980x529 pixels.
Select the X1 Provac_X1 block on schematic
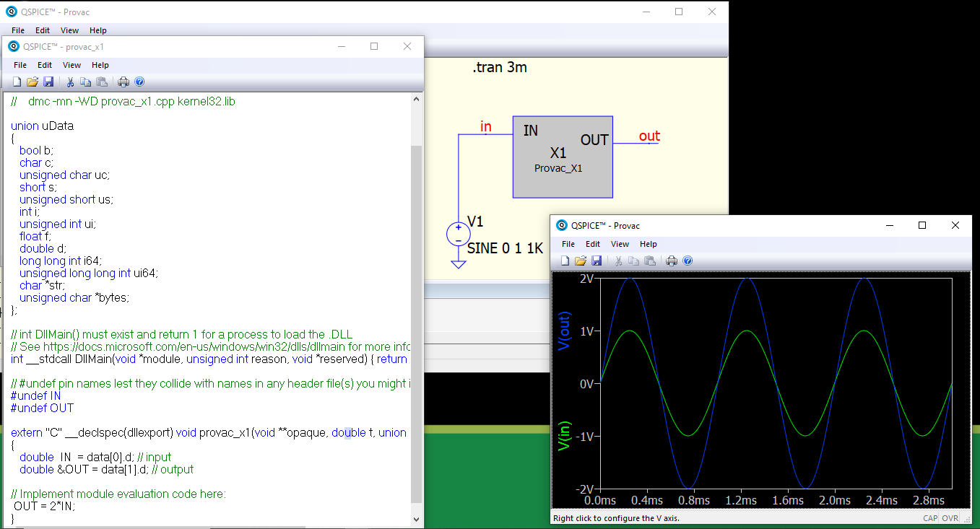point(563,157)
